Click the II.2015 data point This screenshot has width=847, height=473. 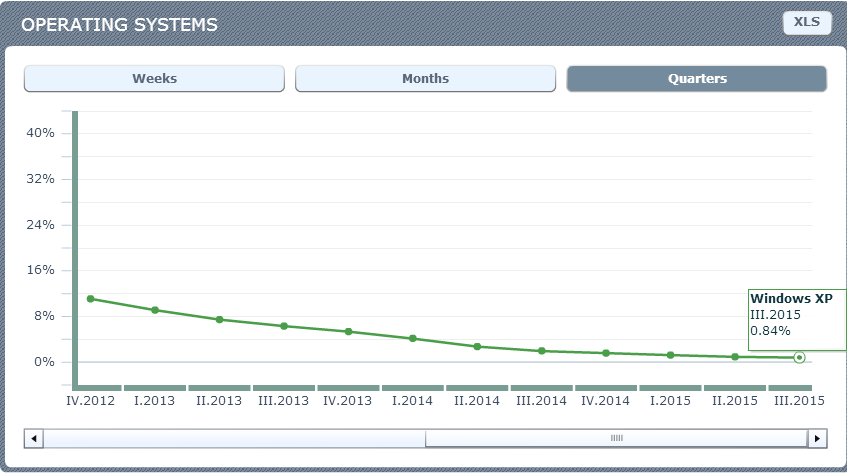coord(735,357)
